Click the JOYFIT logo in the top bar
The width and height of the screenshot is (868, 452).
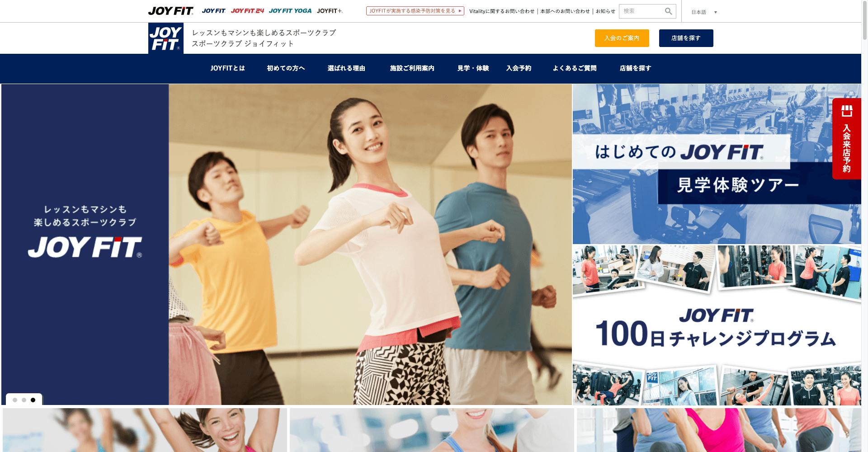(171, 11)
